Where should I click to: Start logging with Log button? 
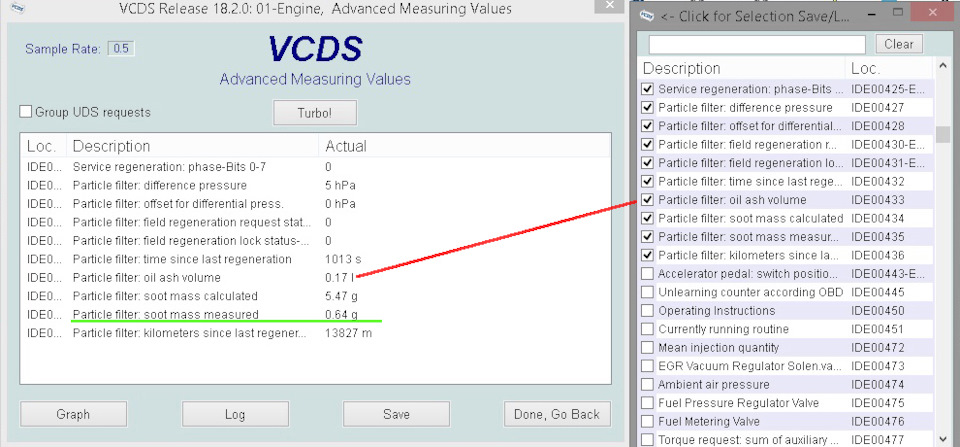[235, 414]
